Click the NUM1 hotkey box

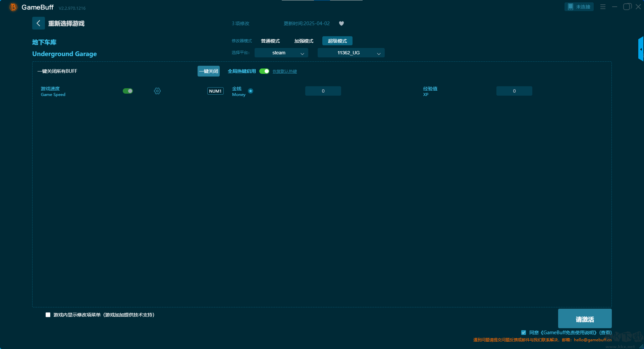(x=215, y=91)
